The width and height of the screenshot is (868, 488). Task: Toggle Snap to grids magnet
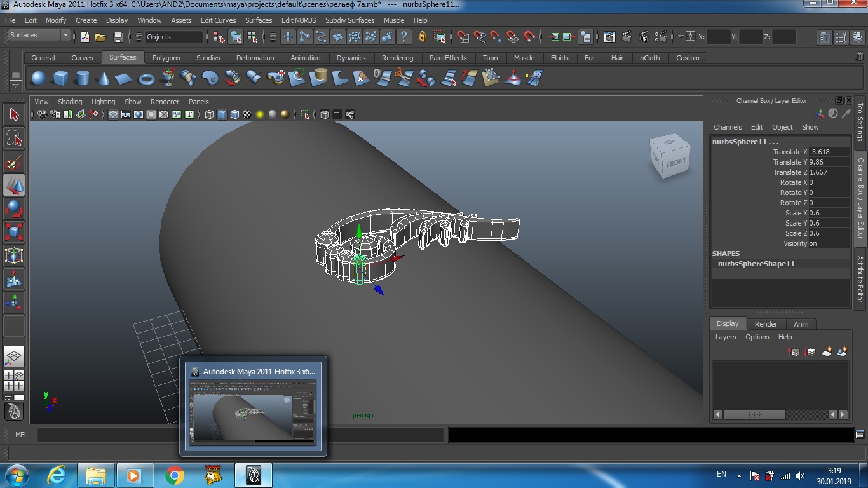tap(463, 37)
